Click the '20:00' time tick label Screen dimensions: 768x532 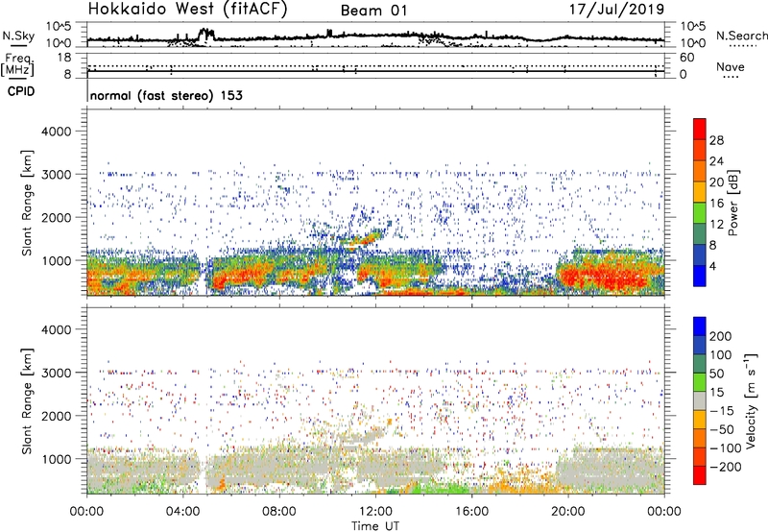(568, 512)
